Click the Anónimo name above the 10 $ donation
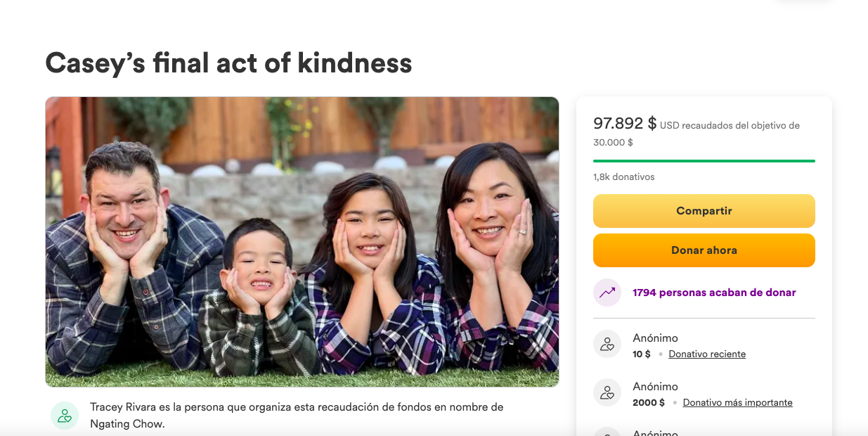This screenshot has width=868, height=436. pos(655,338)
